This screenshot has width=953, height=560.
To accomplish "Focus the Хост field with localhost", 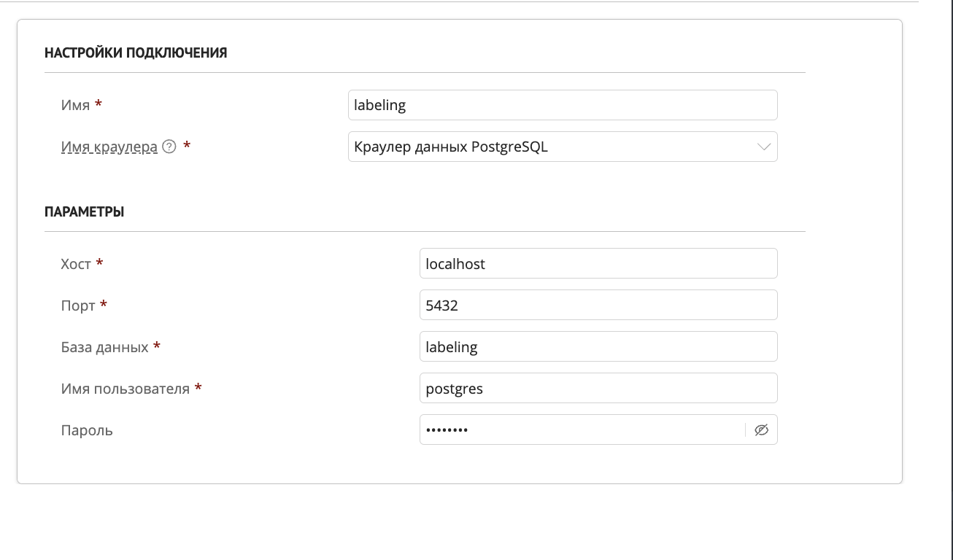I will point(598,264).
